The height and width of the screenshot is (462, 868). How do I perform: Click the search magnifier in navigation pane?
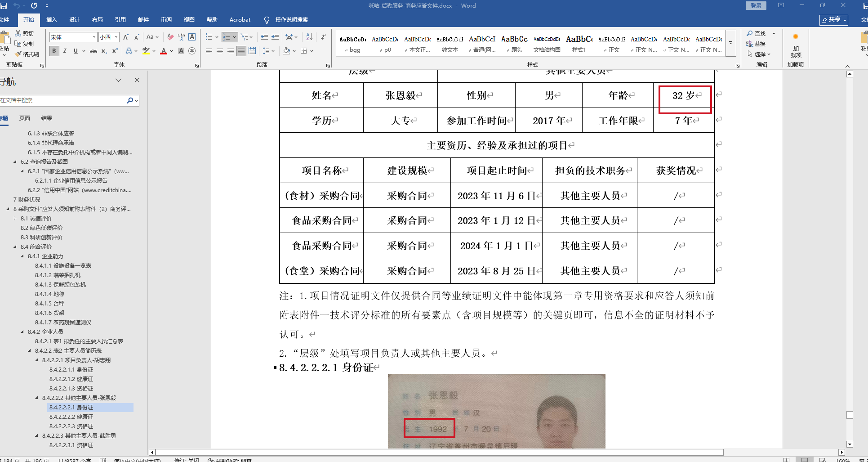[130, 100]
